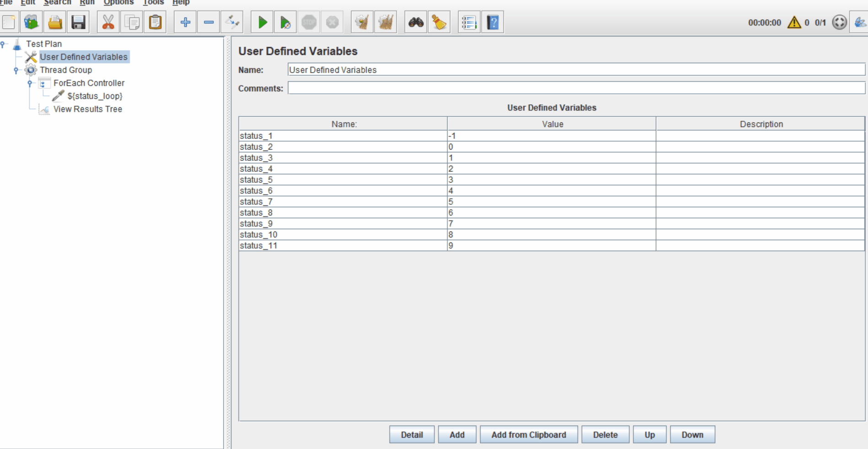Click the value cell containing -1
The image size is (868, 449).
(552, 136)
